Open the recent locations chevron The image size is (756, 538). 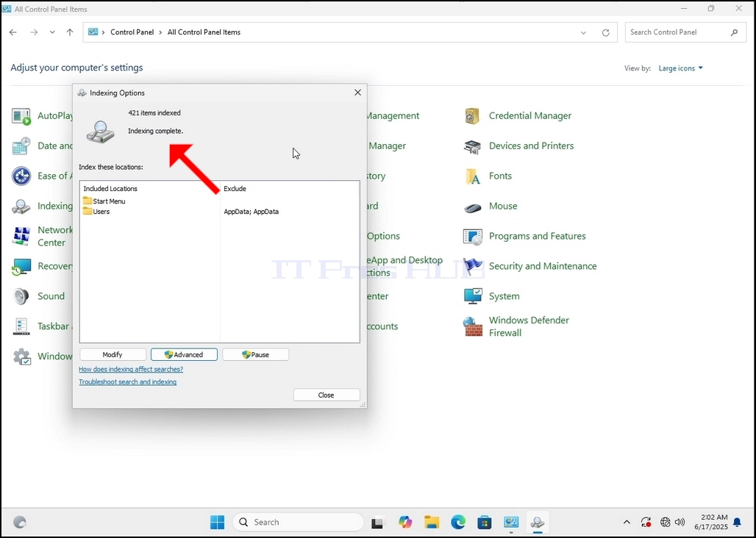click(52, 32)
